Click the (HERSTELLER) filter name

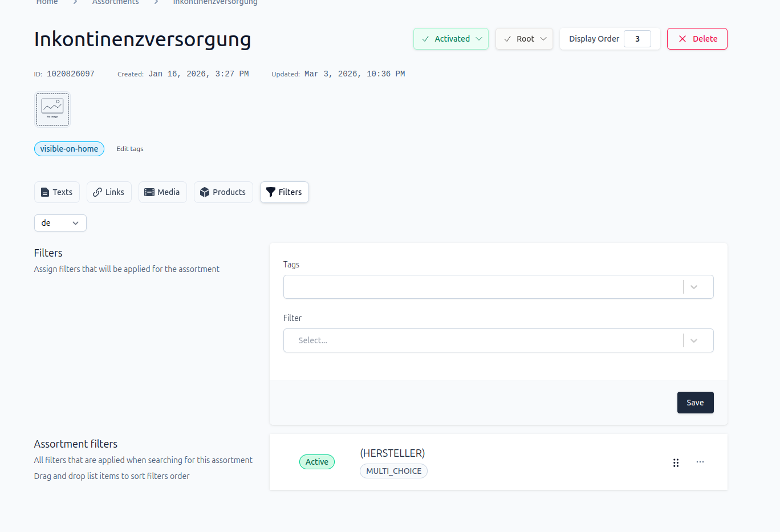point(393,453)
